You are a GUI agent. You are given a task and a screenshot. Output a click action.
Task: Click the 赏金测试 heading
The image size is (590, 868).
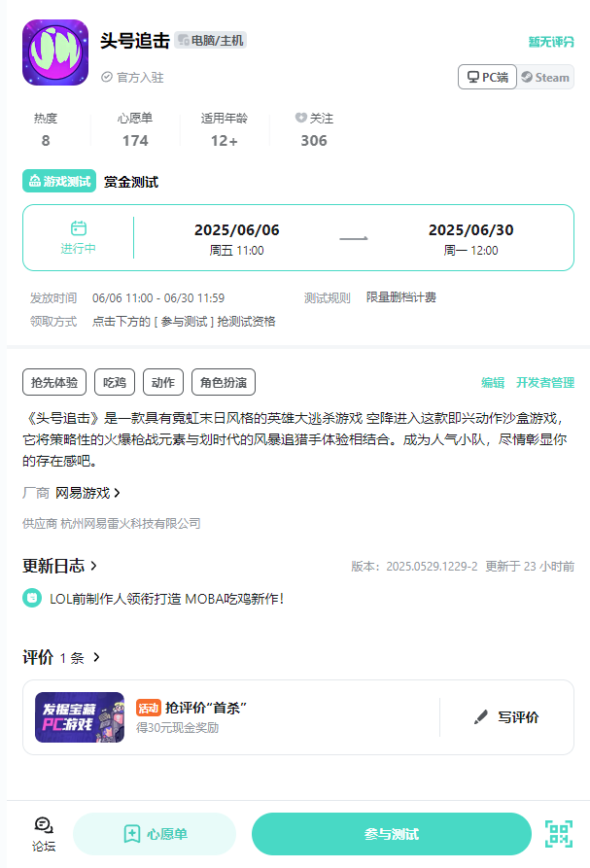point(131,182)
